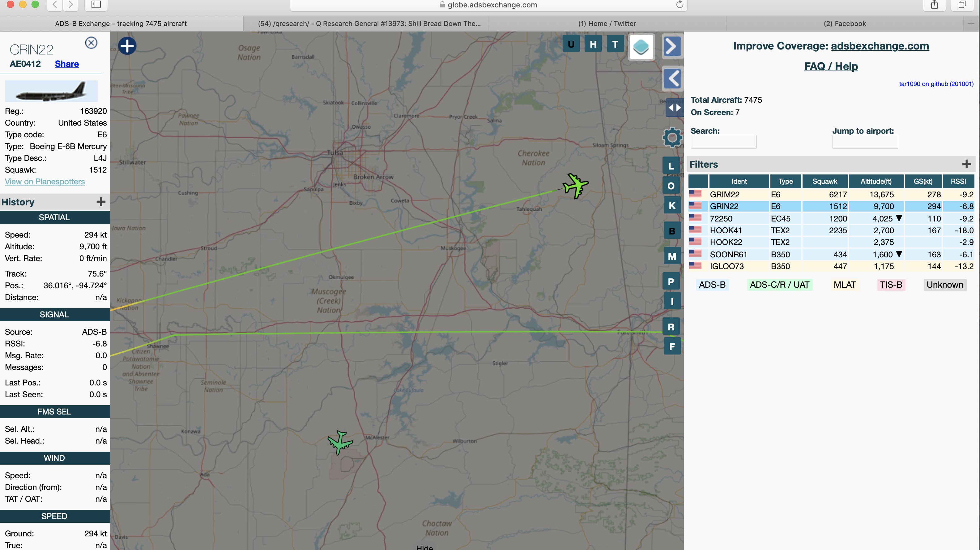This screenshot has width=980, height=550.
Task: Click the TIS-B legend swatch
Action: 891,285
